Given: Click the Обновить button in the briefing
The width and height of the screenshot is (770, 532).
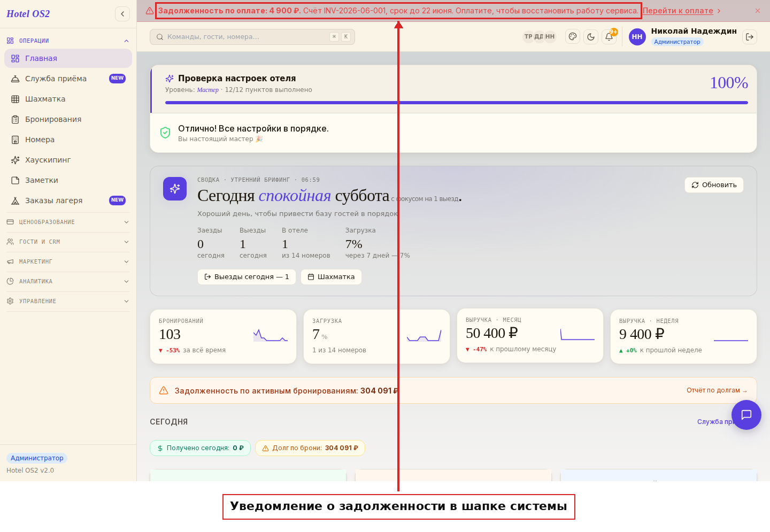Looking at the screenshot, I should click(714, 185).
